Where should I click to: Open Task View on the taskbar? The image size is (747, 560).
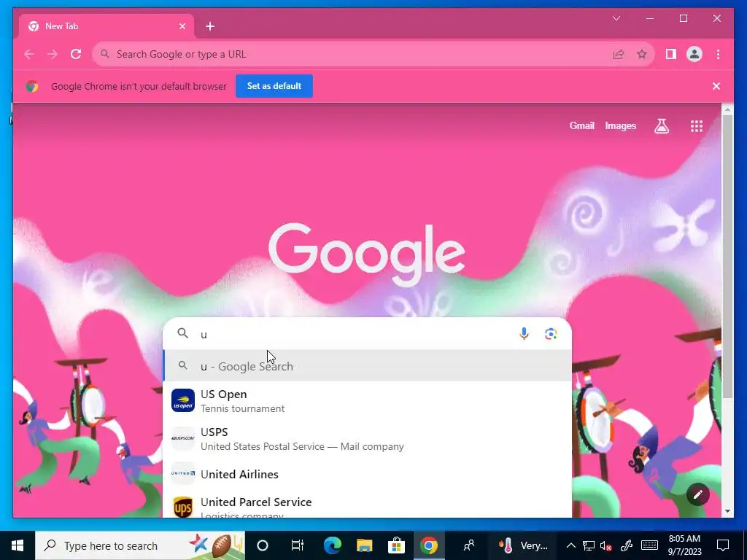[298, 545]
